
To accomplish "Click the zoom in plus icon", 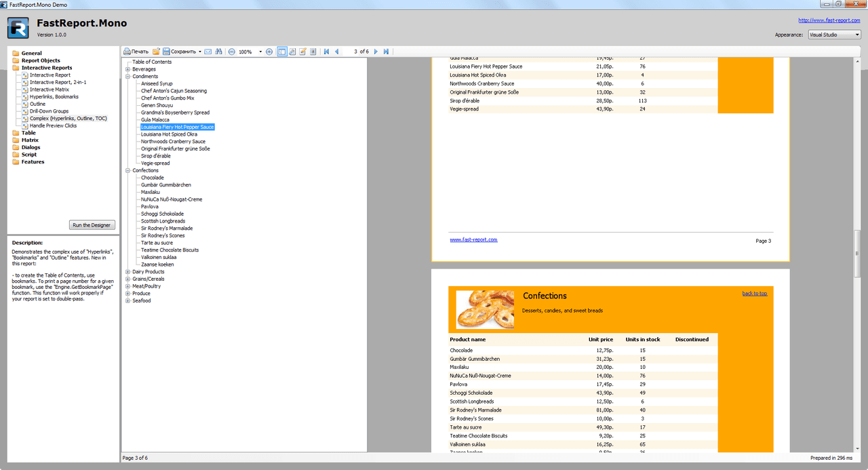I will tap(269, 52).
